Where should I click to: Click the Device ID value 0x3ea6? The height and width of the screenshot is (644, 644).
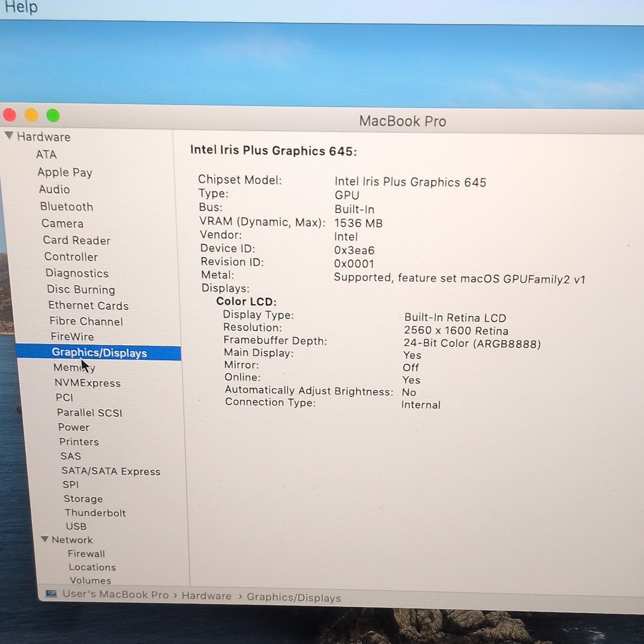click(354, 250)
